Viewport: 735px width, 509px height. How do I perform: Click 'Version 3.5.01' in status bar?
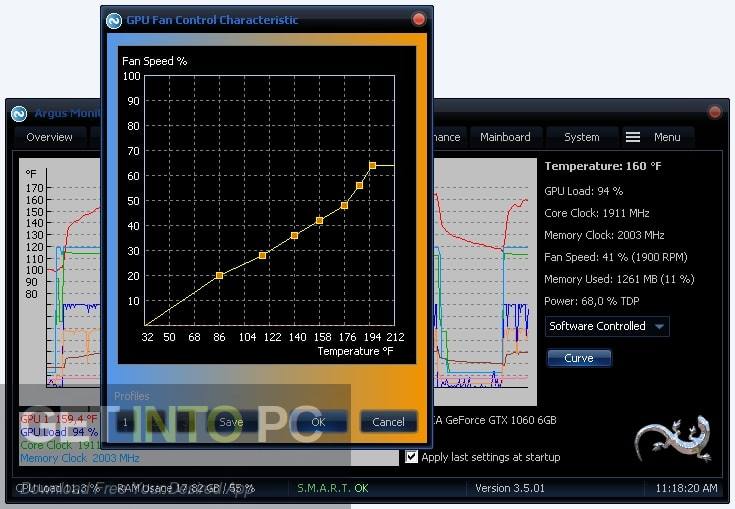coord(510,488)
